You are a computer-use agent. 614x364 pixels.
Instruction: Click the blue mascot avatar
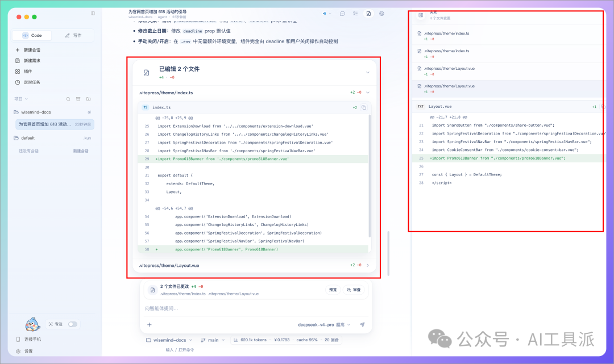click(x=32, y=324)
